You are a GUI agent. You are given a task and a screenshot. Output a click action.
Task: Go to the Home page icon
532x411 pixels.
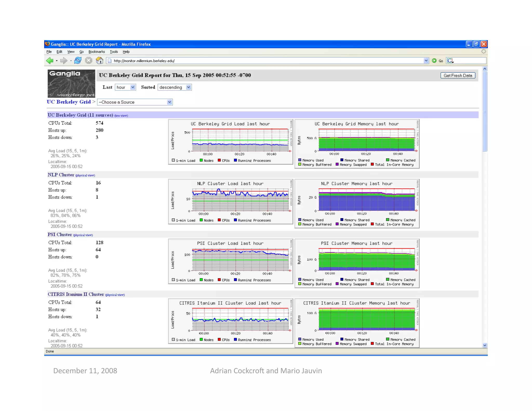click(99, 61)
